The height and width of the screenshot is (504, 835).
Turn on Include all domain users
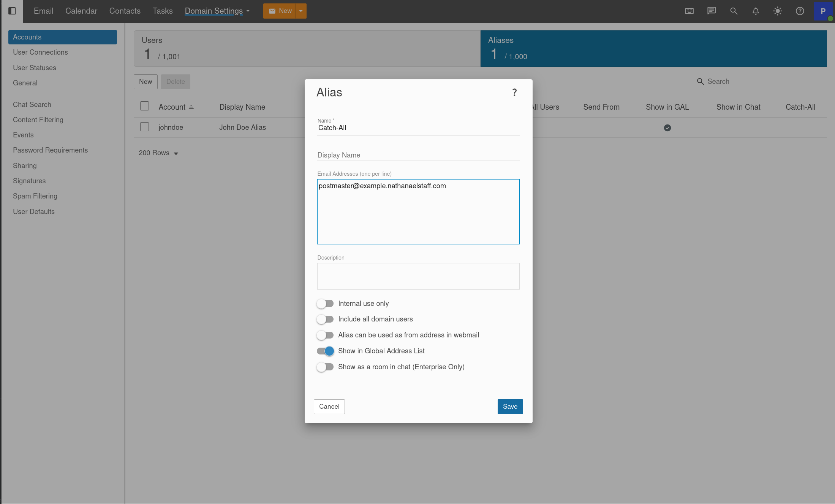[x=325, y=319]
